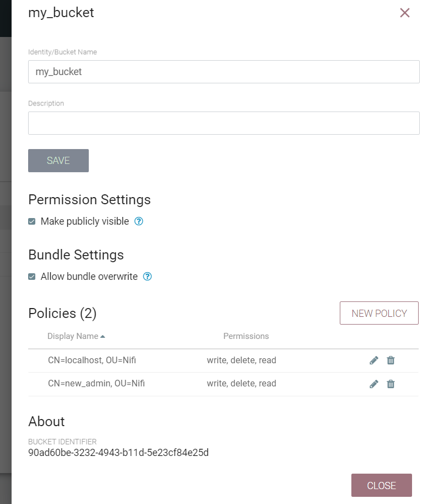Delete the CN=localhost policy using the trash icon
433x504 pixels.
[x=391, y=360]
